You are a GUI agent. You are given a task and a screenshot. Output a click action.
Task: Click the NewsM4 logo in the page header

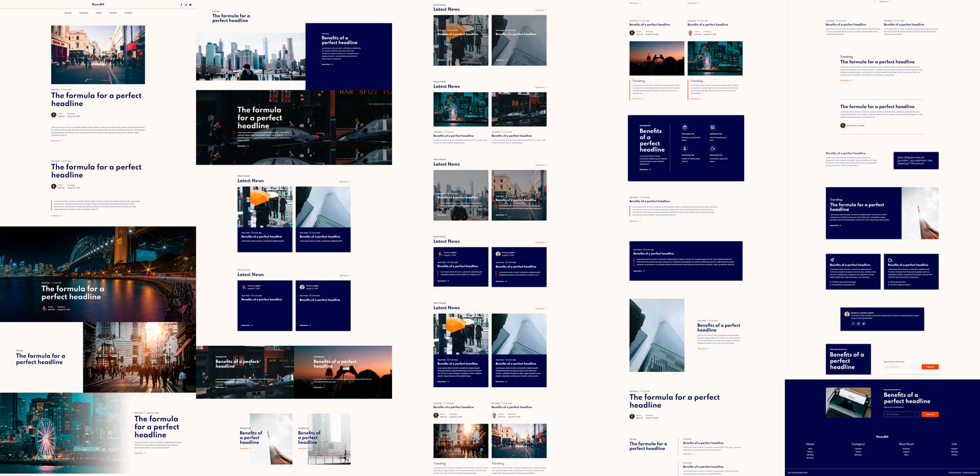pyautogui.click(x=98, y=5)
